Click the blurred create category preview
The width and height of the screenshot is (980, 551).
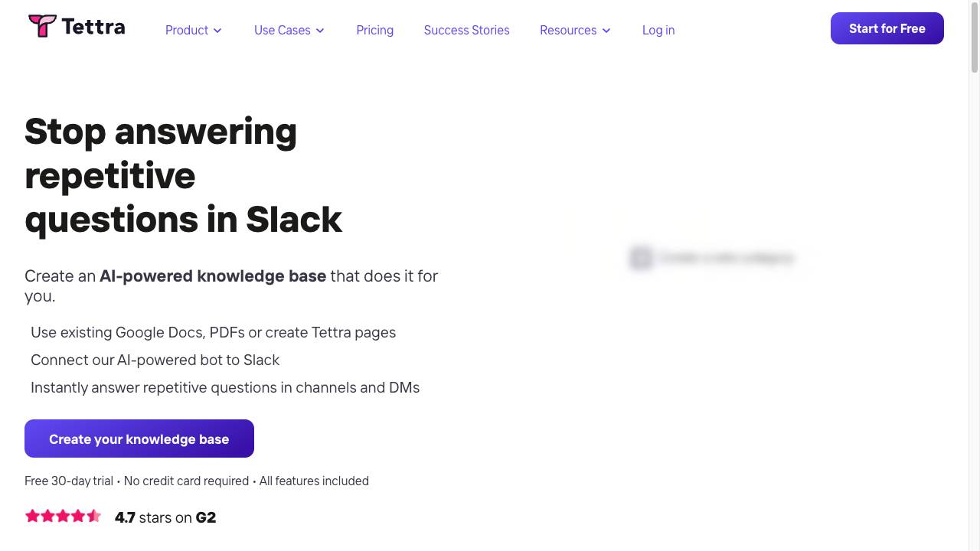point(712,258)
